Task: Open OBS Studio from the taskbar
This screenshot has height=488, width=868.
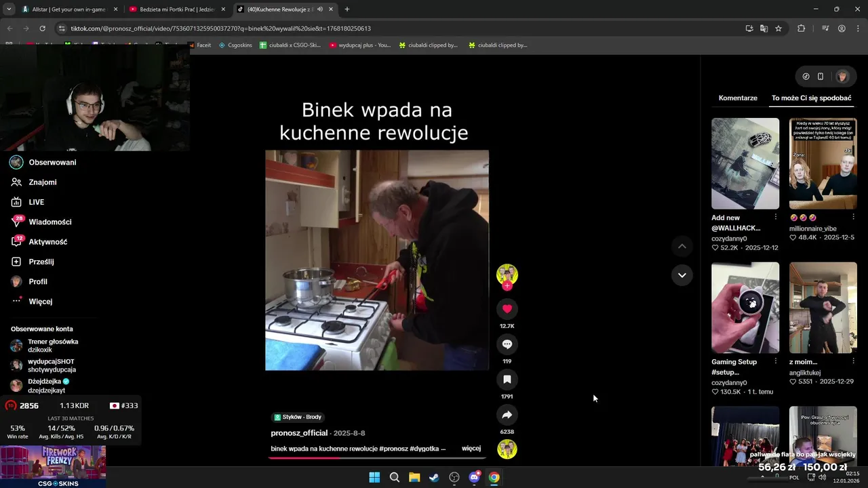Action: (x=454, y=477)
